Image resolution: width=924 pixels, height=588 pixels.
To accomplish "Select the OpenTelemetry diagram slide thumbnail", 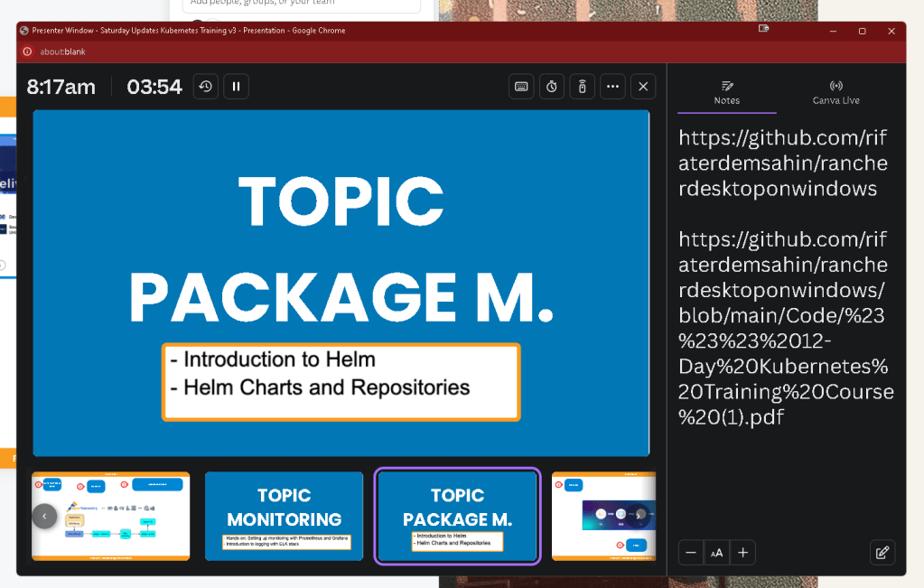I will 111,516.
